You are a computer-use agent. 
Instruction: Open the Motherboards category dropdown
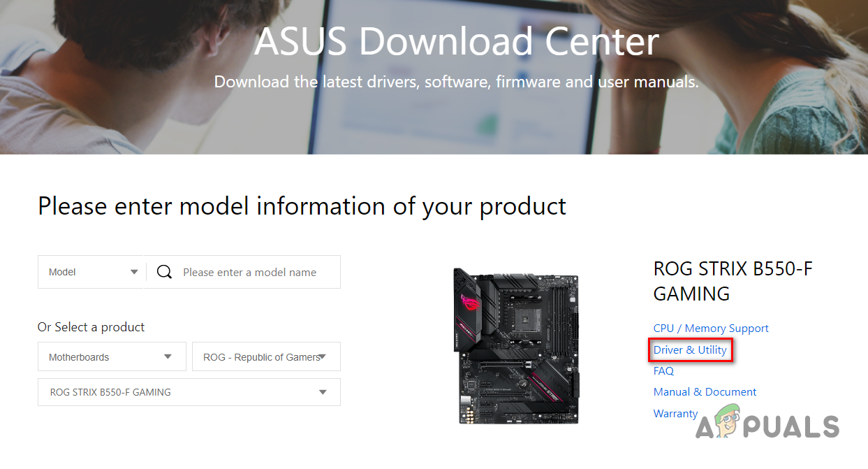coord(112,356)
